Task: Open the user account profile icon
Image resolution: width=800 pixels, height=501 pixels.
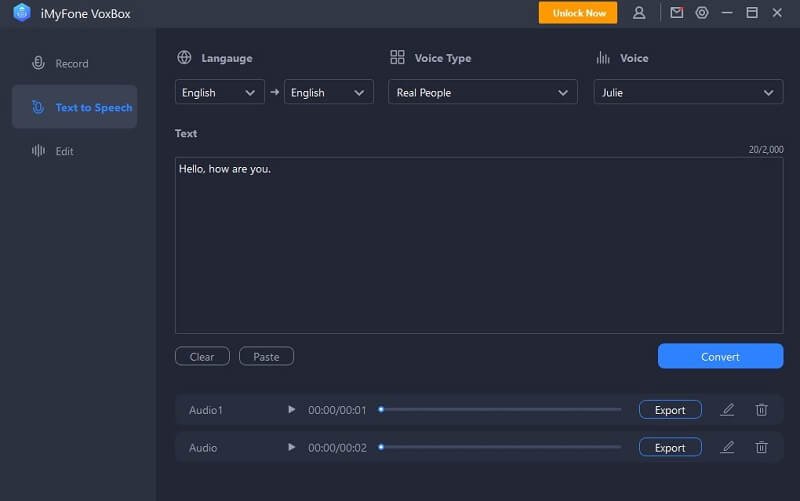Action: point(639,13)
